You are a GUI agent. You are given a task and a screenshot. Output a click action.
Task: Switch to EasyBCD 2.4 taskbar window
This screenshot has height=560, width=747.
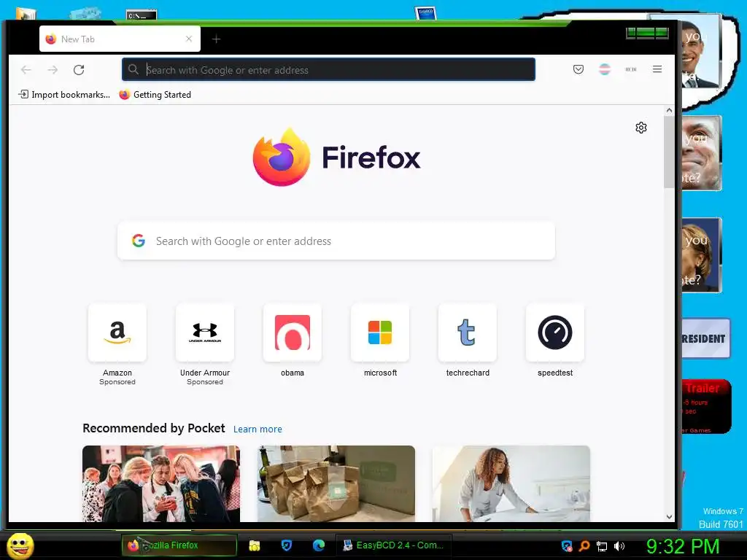pos(393,545)
